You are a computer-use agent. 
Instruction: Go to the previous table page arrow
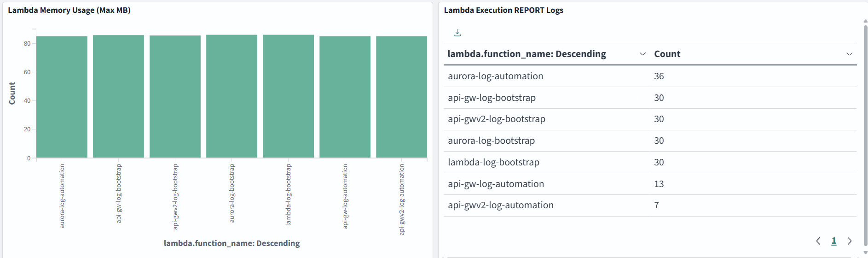pyautogui.click(x=818, y=241)
